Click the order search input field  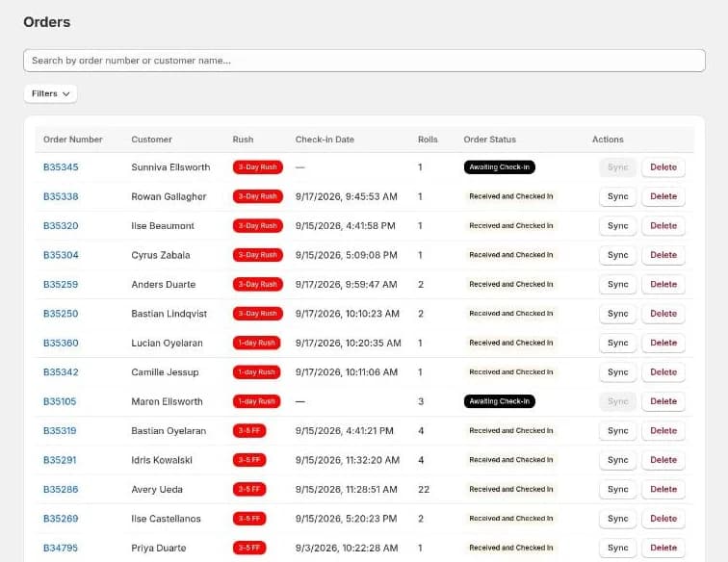(364, 61)
